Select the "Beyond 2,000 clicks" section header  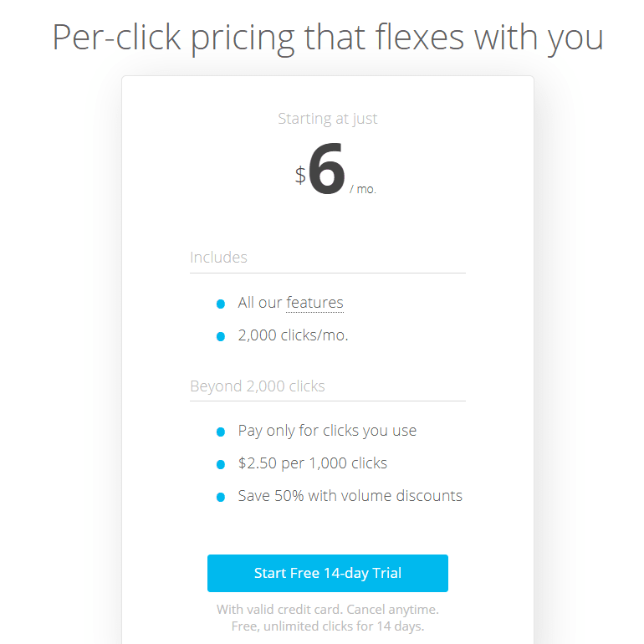[258, 386]
